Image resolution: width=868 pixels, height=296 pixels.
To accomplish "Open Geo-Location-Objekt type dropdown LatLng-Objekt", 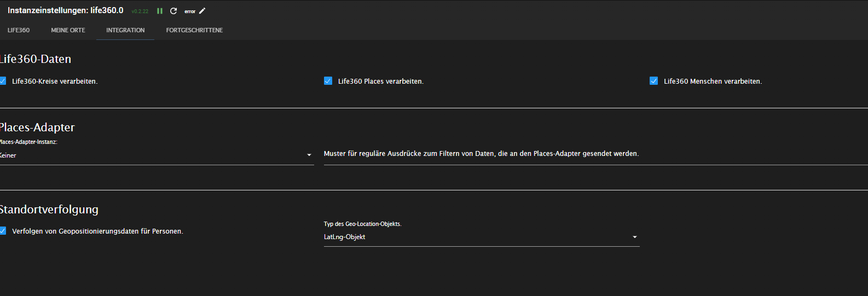I will [482, 237].
